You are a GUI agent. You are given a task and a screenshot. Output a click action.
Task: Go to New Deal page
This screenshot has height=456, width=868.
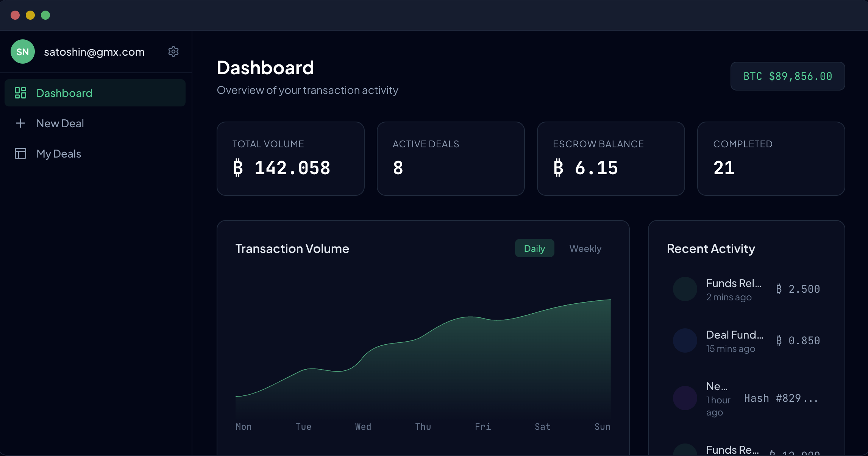(x=60, y=123)
